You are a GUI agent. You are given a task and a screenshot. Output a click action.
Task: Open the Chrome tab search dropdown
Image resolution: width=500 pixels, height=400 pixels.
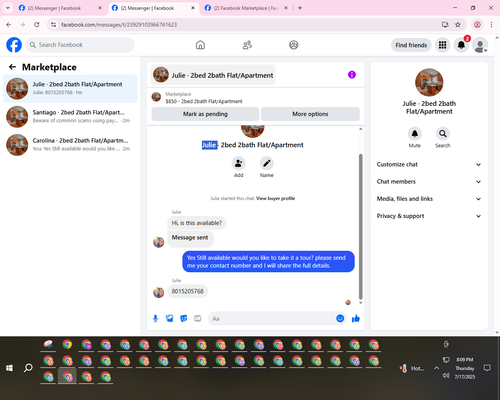tap(8, 8)
